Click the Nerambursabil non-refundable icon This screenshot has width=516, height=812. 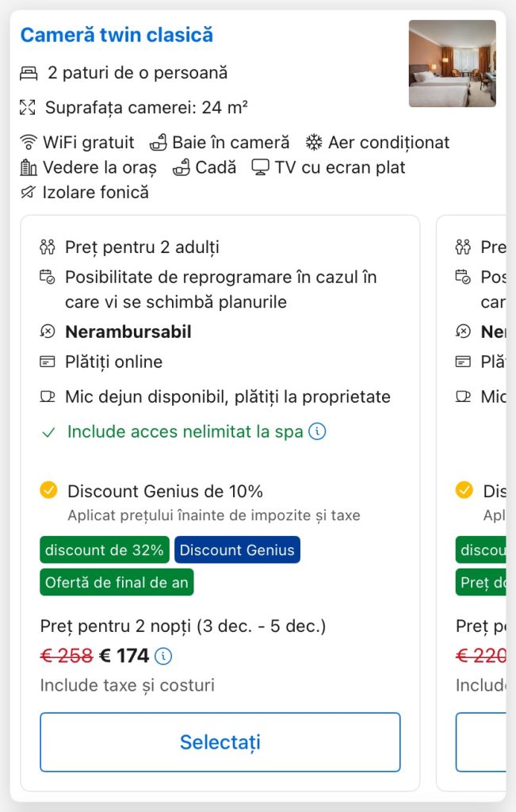(x=48, y=331)
